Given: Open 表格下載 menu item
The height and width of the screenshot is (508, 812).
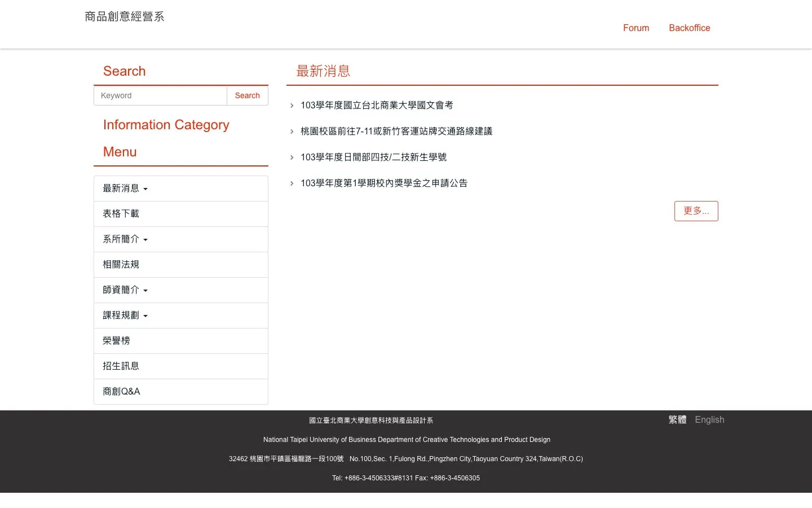Looking at the screenshot, I should click(x=181, y=214).
